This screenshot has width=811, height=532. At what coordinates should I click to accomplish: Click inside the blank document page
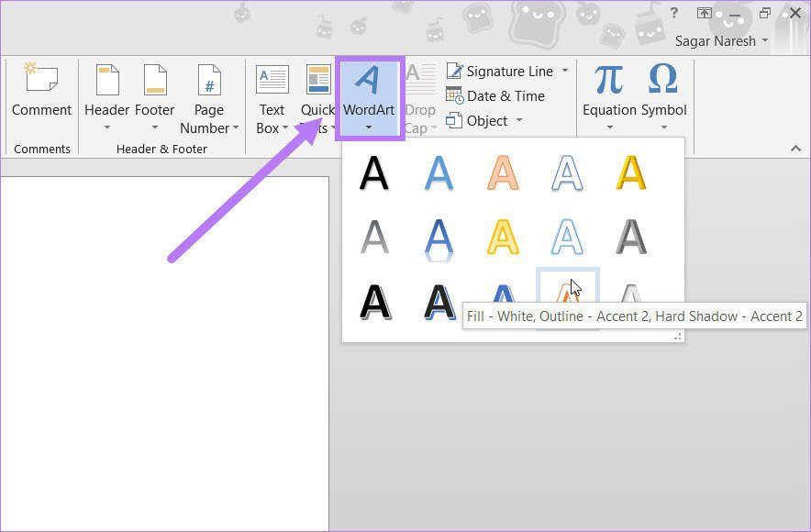click(x=164, y=354)
